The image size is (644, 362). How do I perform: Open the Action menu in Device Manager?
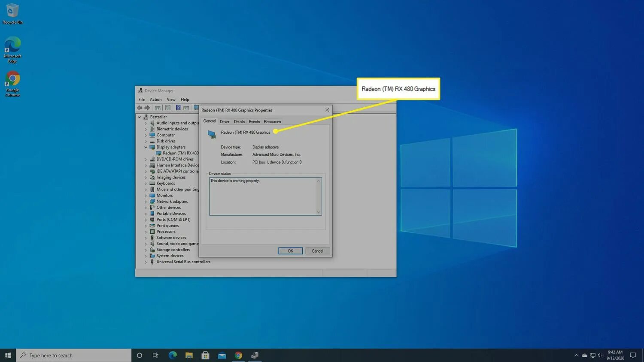tap(156, 100)
